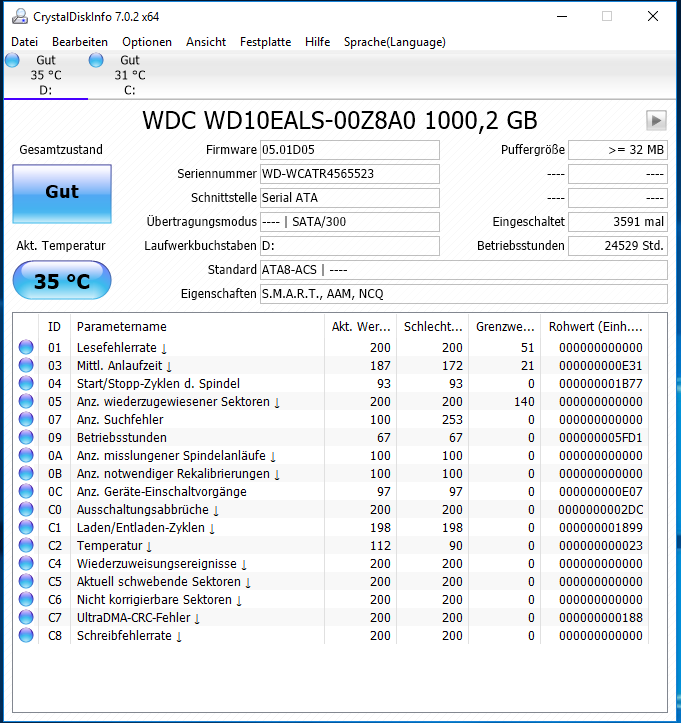Image resolution: width=681 pixels, height=723 pixels.
Task: Click raw value 000000001899
Action: tap(600, 527)
